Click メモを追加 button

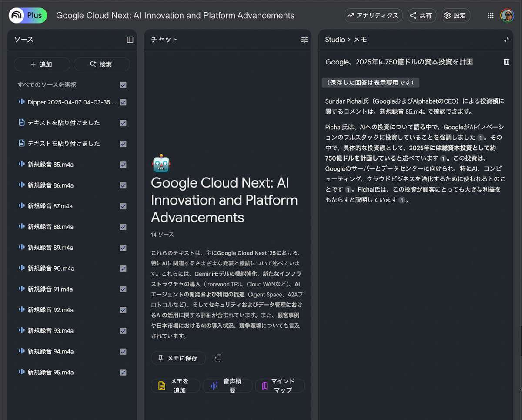175,386
